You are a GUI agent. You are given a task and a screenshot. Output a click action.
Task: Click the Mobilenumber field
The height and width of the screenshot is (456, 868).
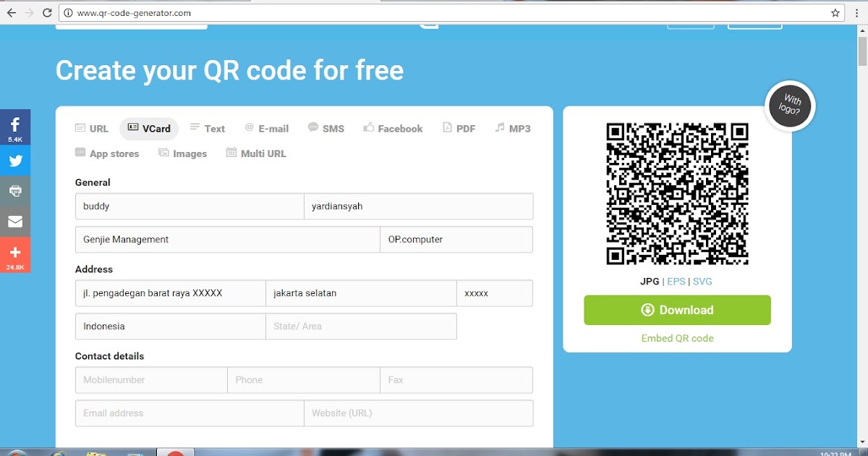coord(151,380)
